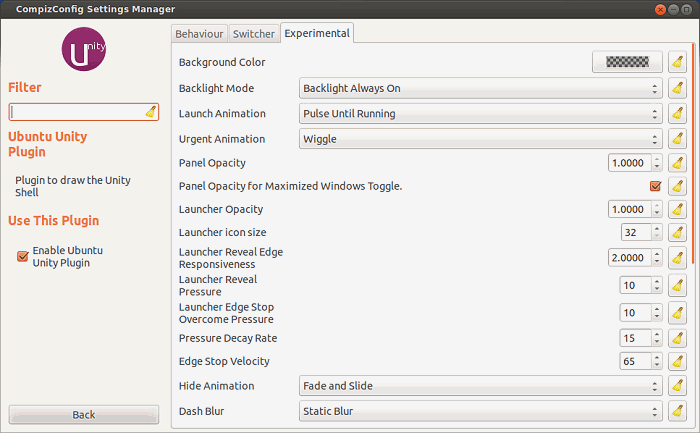Clear the Filter box with the broom icon
This screenshot has width=700, height=433.
coord(150,112)
